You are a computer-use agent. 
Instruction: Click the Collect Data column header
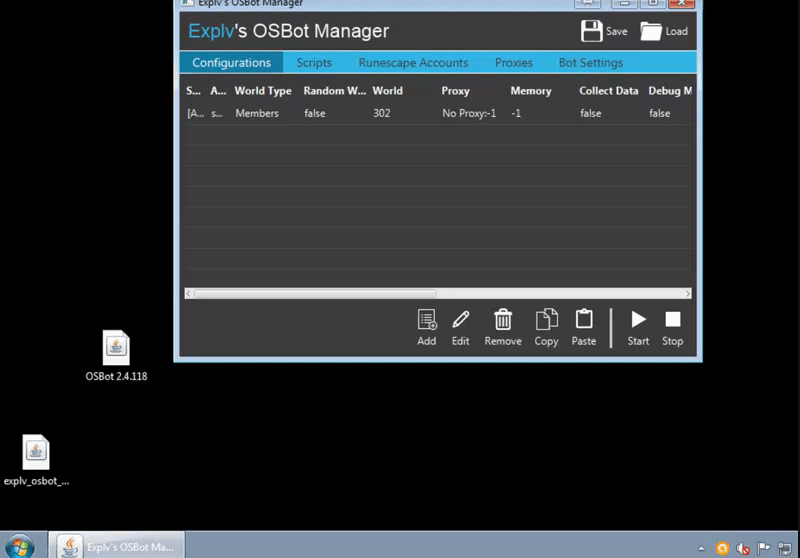[x=609, y=91]
